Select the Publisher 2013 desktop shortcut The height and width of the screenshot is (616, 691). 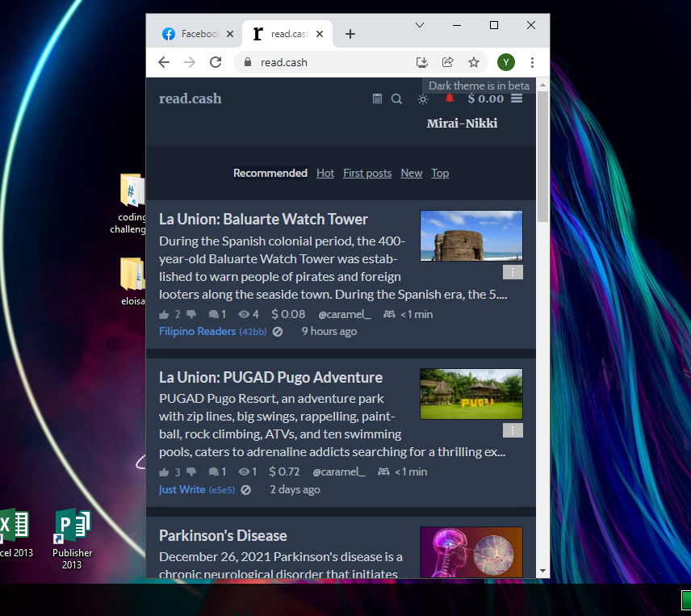(73, 538)
